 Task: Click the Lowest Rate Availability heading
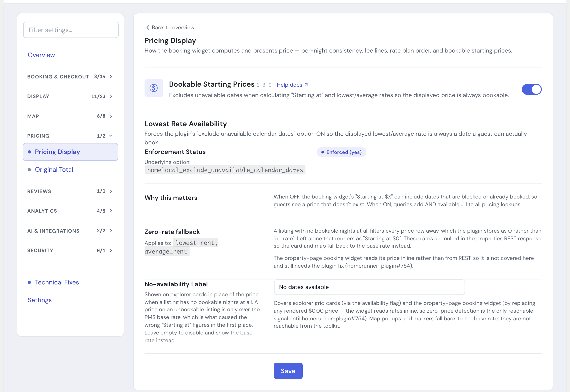coord(186,124)
